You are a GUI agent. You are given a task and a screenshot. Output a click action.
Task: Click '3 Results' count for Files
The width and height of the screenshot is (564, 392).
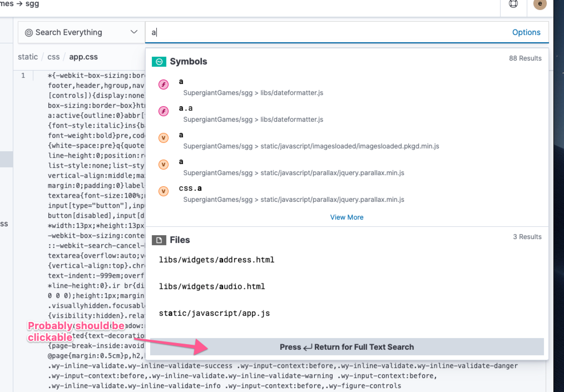pos(527,237)
